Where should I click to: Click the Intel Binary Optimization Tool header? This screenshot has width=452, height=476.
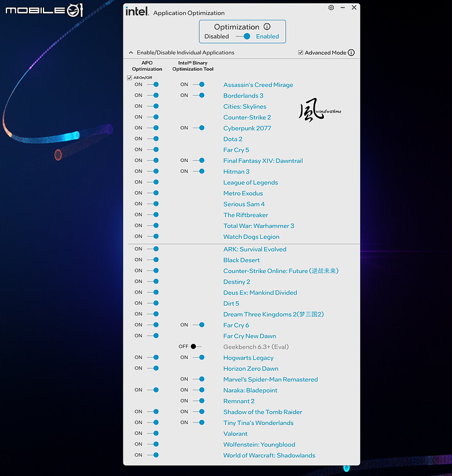tap(193, 66)
